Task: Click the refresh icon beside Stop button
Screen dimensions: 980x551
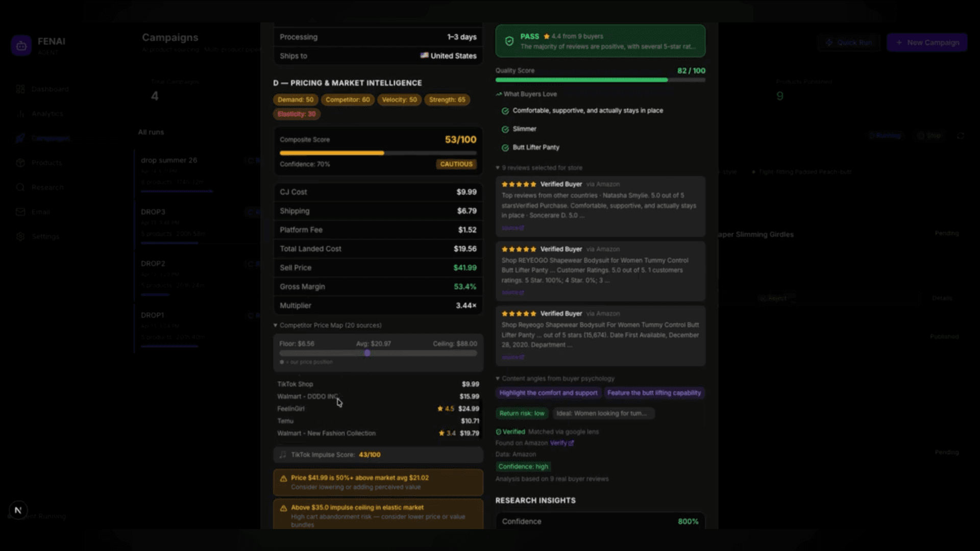Action: pyautogui.click(x=960, y=136)
